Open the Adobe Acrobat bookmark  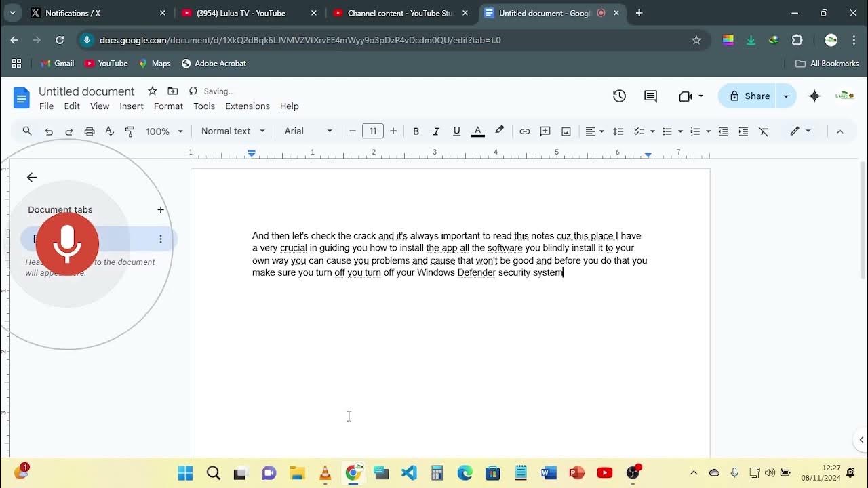[214, 64]
